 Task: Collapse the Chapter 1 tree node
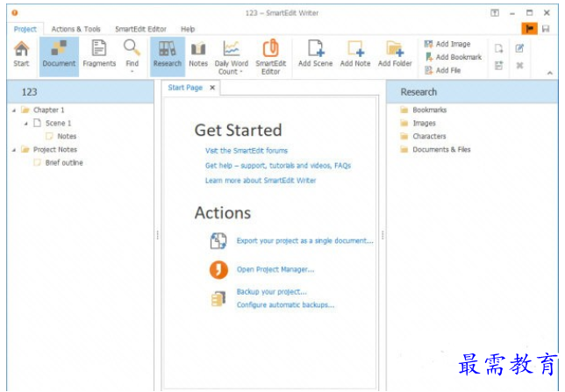[x=14, y=110]
